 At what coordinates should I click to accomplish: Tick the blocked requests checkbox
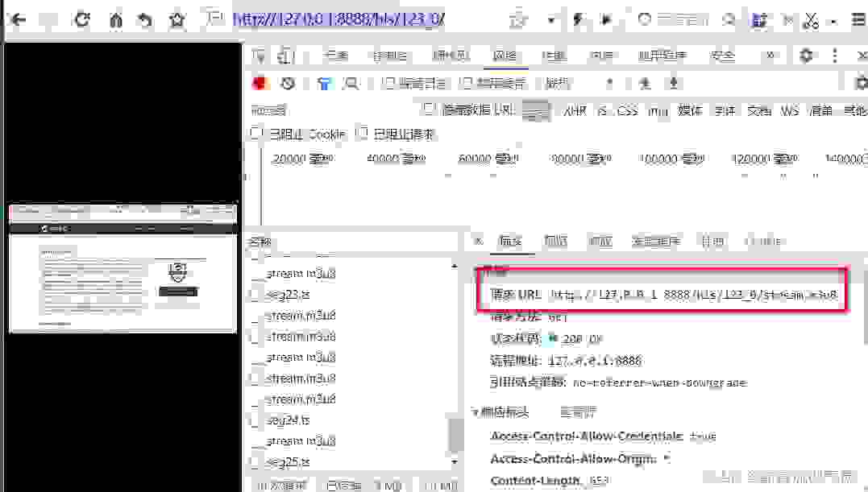click(x=362, y=133)
